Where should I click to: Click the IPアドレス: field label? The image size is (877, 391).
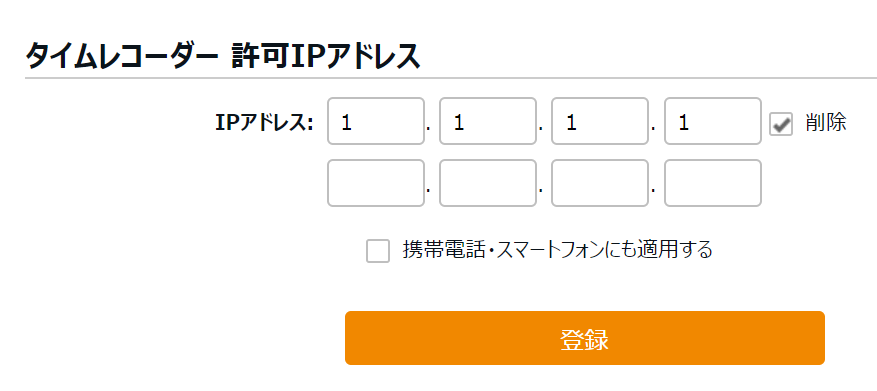(x=265, y=124)
